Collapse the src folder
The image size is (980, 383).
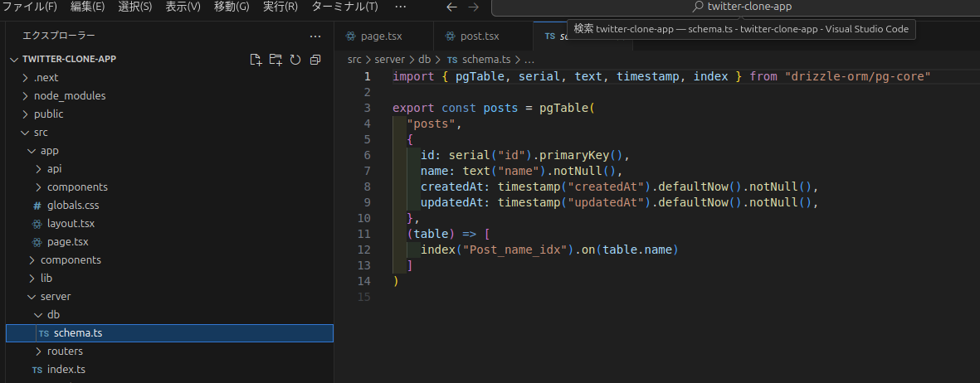(x=170, y=133)
